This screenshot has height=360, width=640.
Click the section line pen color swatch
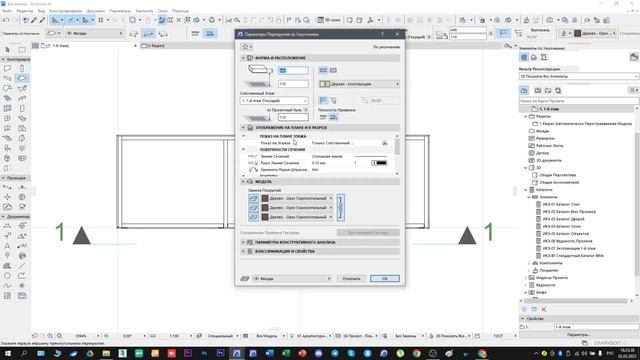(x=379, y=163)
